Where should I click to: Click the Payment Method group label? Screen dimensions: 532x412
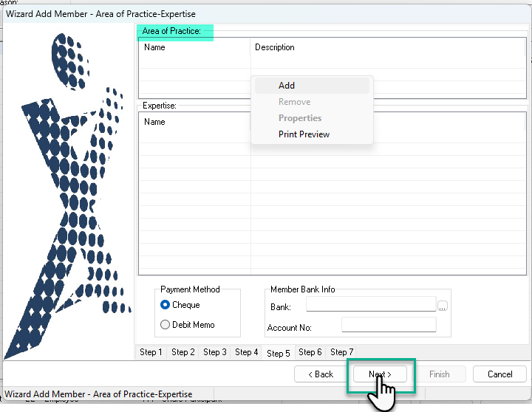click(x=190, y=289)
